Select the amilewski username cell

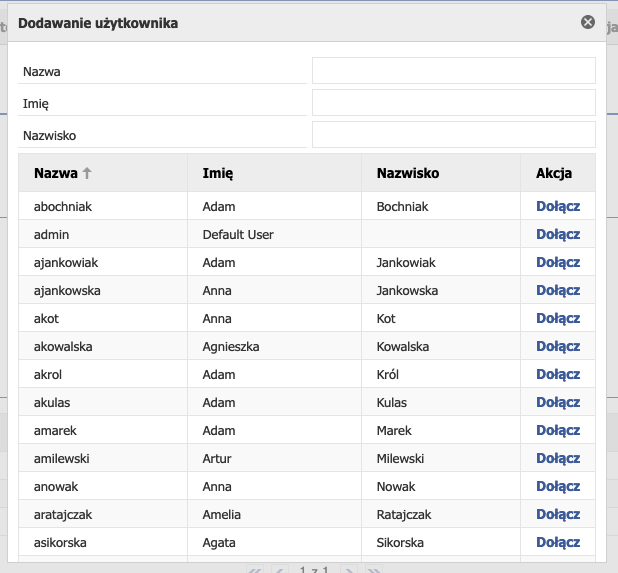pyautogui.click(x=103, y=458)
